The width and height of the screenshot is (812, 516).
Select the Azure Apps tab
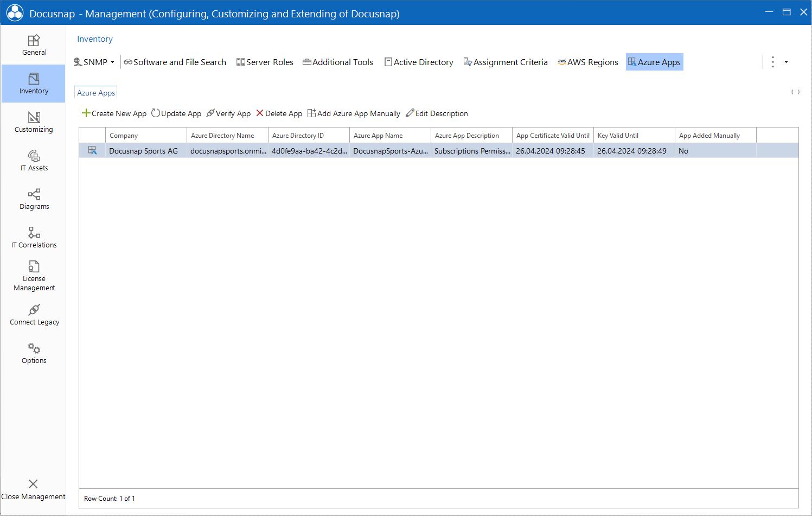[96, 93]
